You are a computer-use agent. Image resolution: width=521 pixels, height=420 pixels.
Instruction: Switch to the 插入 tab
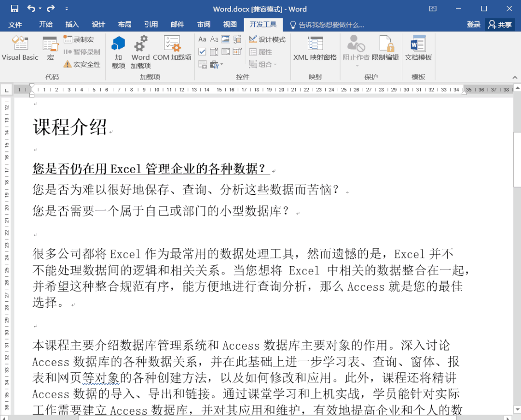click(x=72, y=25)
